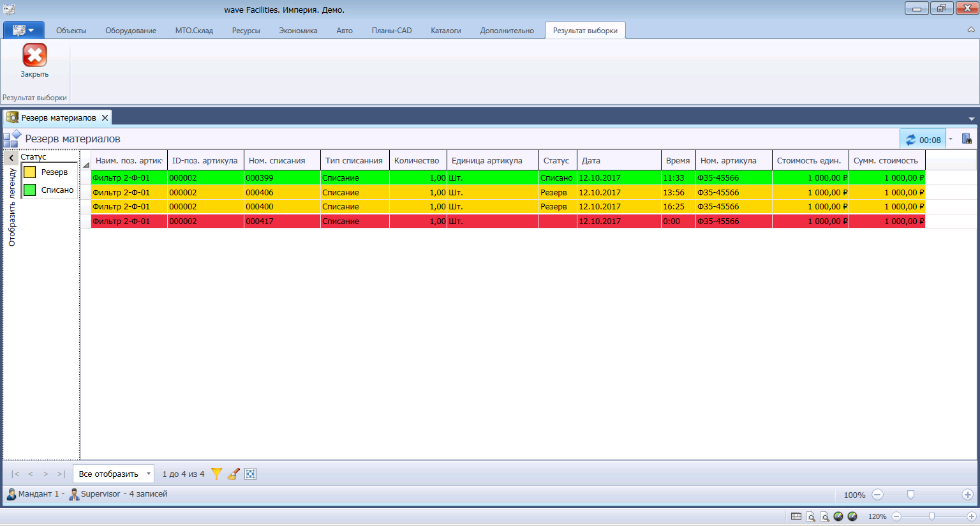Open the Планы-CAD ribbon tab
This screenshot has height=526, width=980.
coord(392,31)
